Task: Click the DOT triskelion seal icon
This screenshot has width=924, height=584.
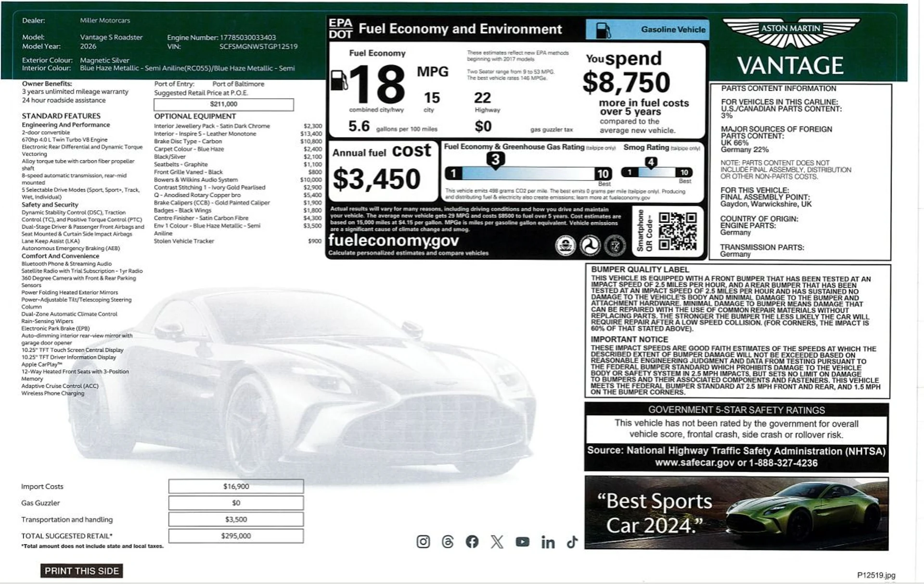Action: [x=590, y=246]
